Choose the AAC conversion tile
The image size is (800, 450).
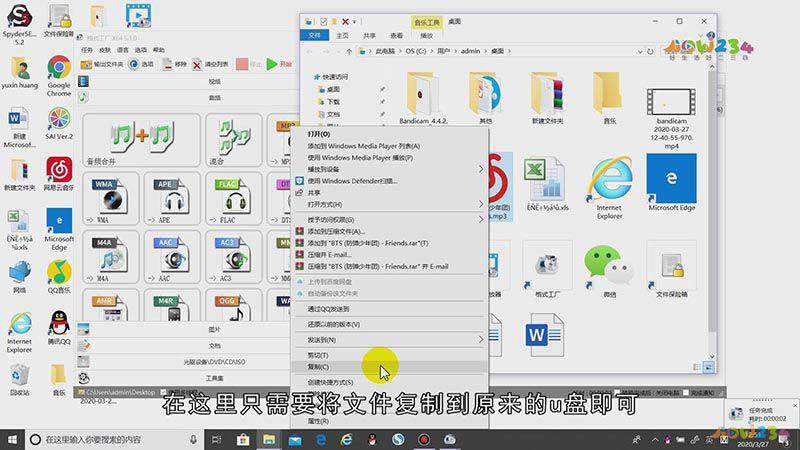[x=172, y=257]
